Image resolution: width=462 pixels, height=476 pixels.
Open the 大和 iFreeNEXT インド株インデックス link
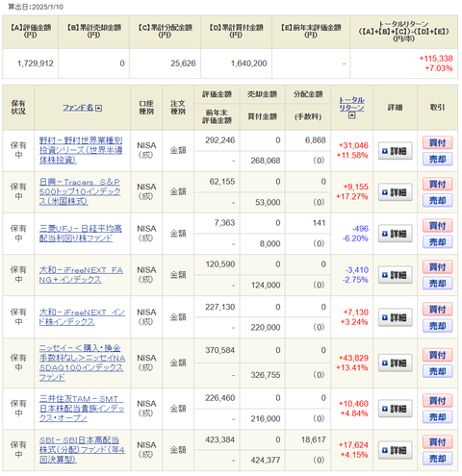point(82,316)
